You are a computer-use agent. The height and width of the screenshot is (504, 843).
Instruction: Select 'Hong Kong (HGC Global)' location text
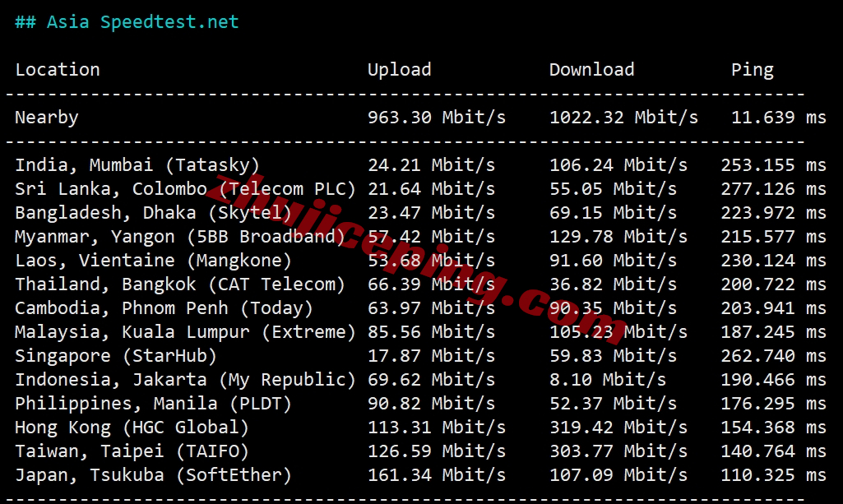tap(132, 428)
